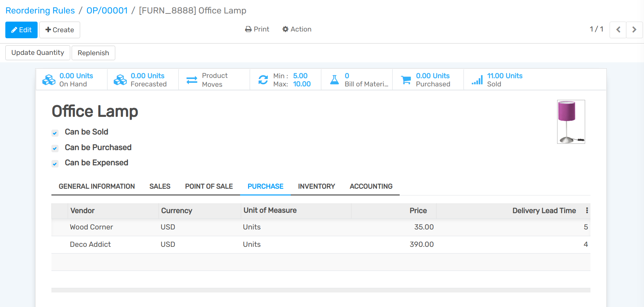Open the Print dropdown menu

click(x=257, y=29)
